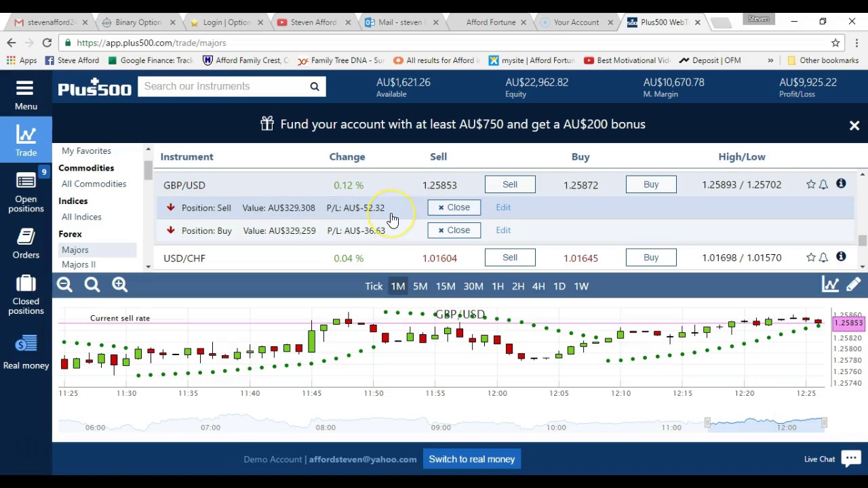
Task: Select 5M chart interval
Action: pos(420,286)
